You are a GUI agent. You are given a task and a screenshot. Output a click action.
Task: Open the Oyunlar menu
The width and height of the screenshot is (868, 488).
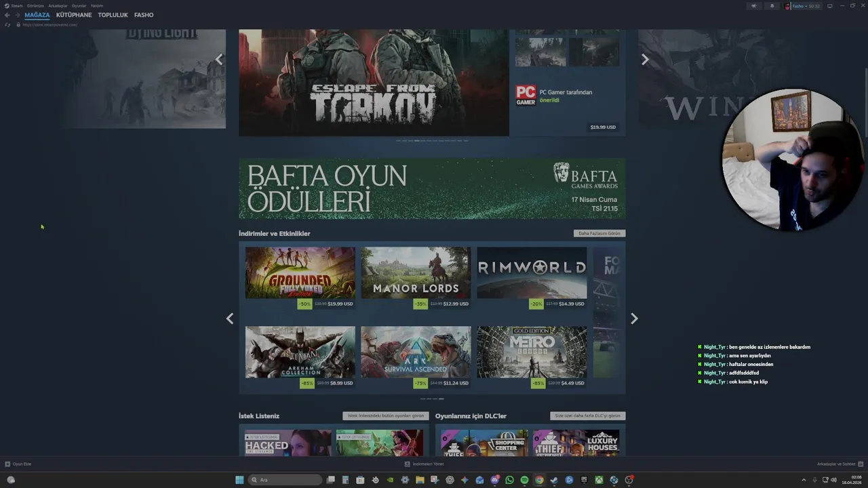point(79,5)
